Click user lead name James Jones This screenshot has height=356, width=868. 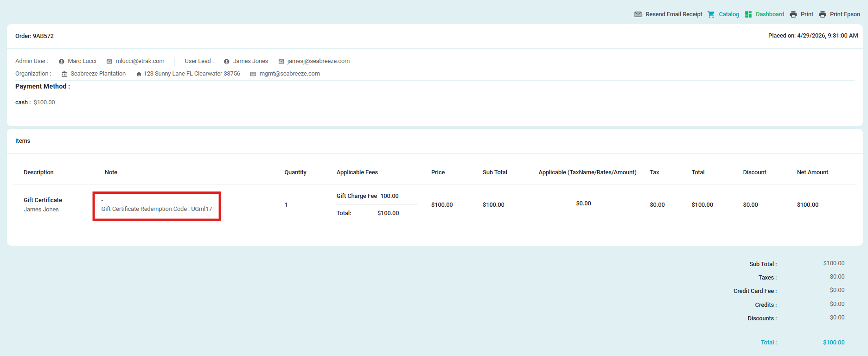[250, 61]
